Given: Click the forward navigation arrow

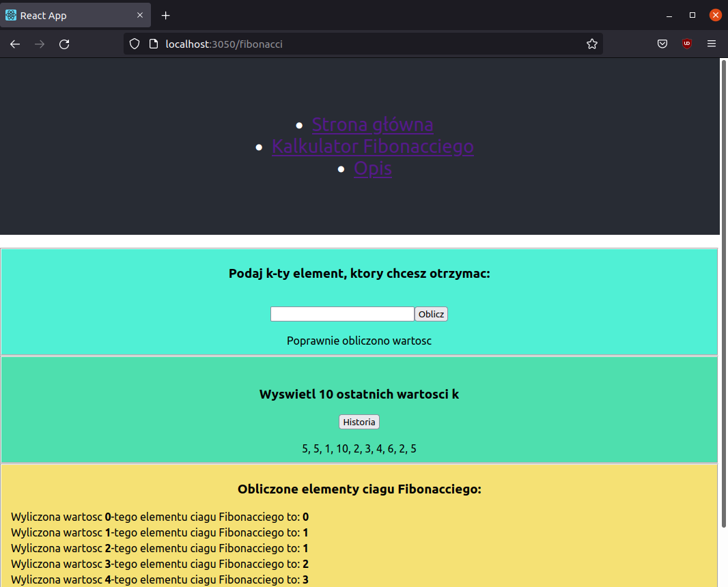Looking at the screenshot, I should [x=40, y=44].
